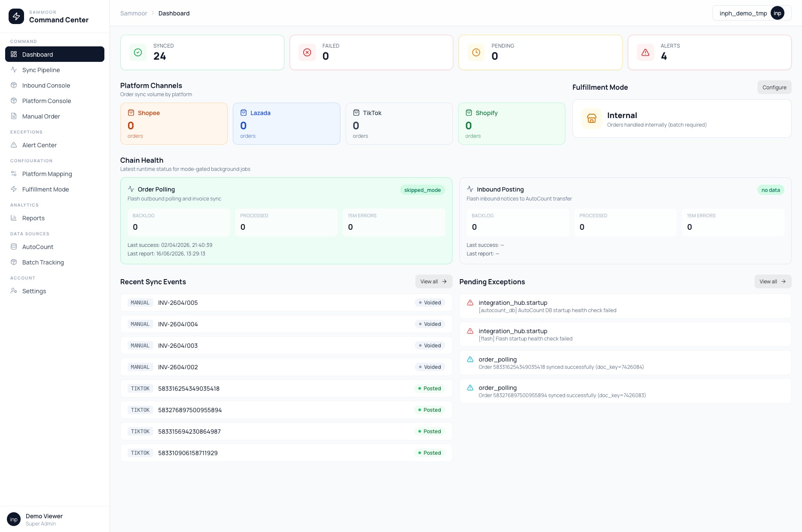Click the Configure fulfillment mode button

[x=774, y=87]
